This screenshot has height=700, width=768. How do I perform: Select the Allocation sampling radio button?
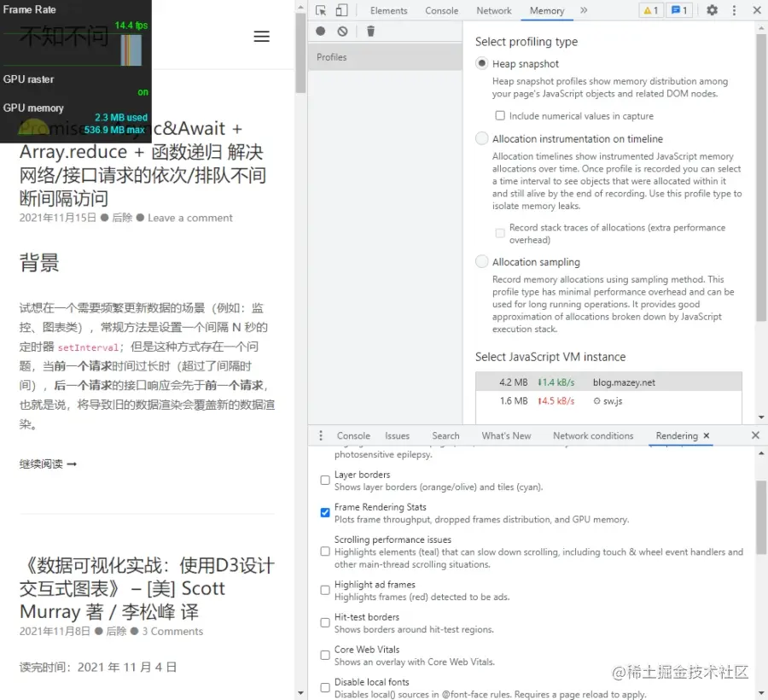click(482, 261)
